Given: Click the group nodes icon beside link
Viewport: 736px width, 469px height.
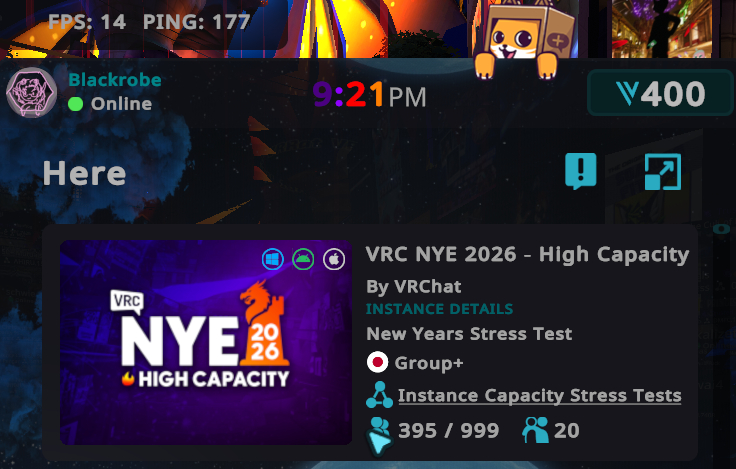Looking at the screenshot, I should (379, 395).
